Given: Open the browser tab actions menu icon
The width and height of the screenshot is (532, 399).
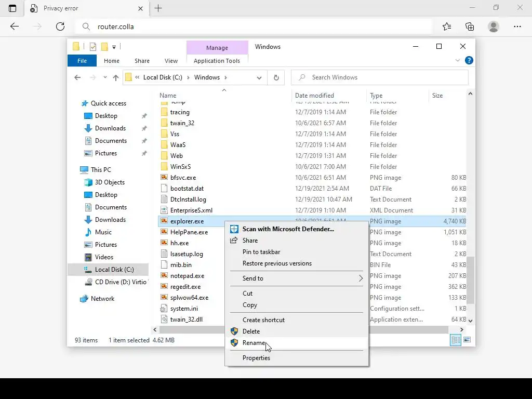Looking at the screenshot, I should click(12, 8).
